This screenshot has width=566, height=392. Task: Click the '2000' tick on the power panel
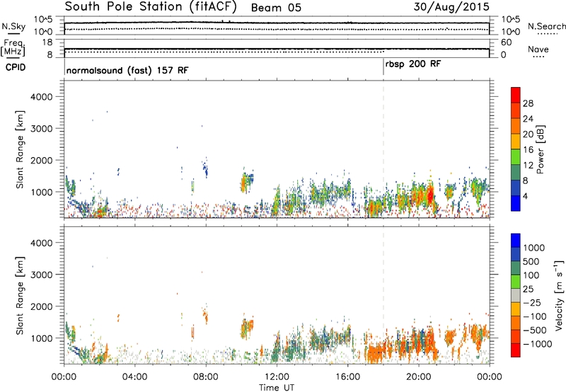[42, 160]
